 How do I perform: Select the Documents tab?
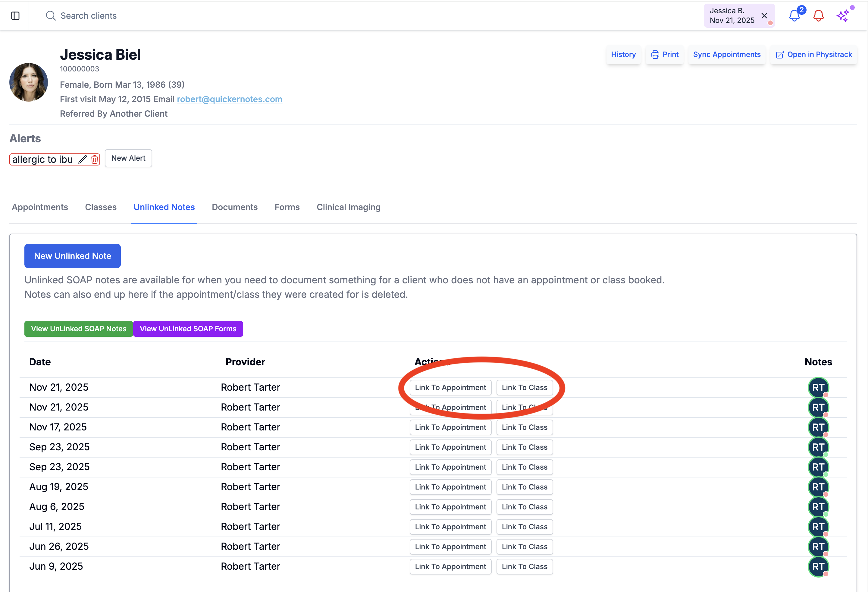click(235, 207)
